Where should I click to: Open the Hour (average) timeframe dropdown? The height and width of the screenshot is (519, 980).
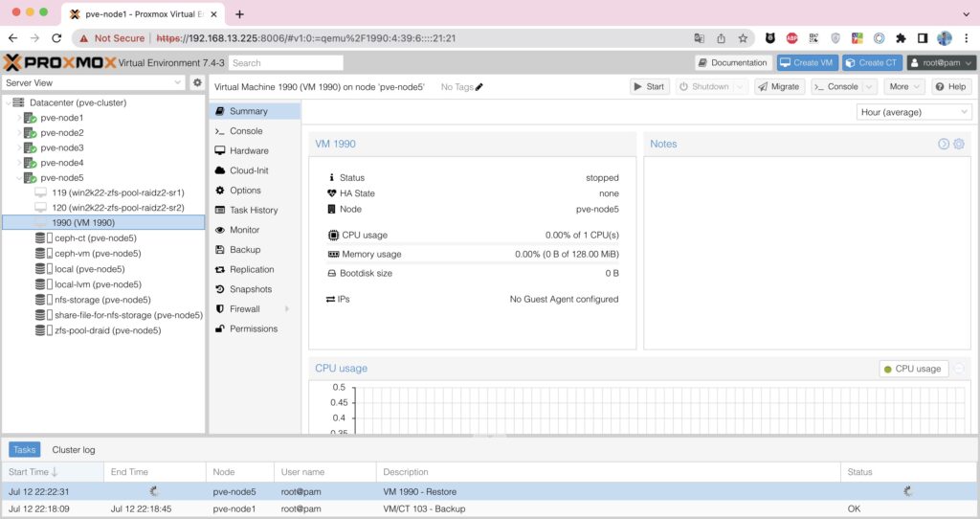pyautogui.click(x=914, y=112)
